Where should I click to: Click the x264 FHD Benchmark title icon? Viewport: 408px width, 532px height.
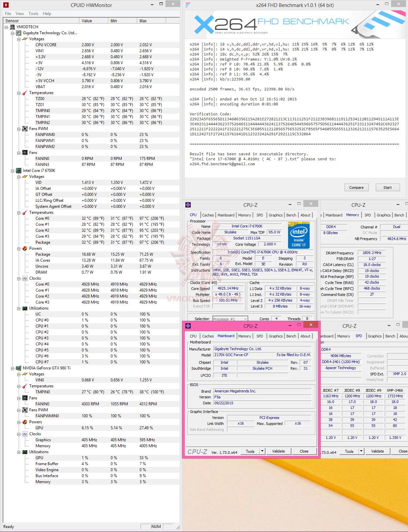188,5
